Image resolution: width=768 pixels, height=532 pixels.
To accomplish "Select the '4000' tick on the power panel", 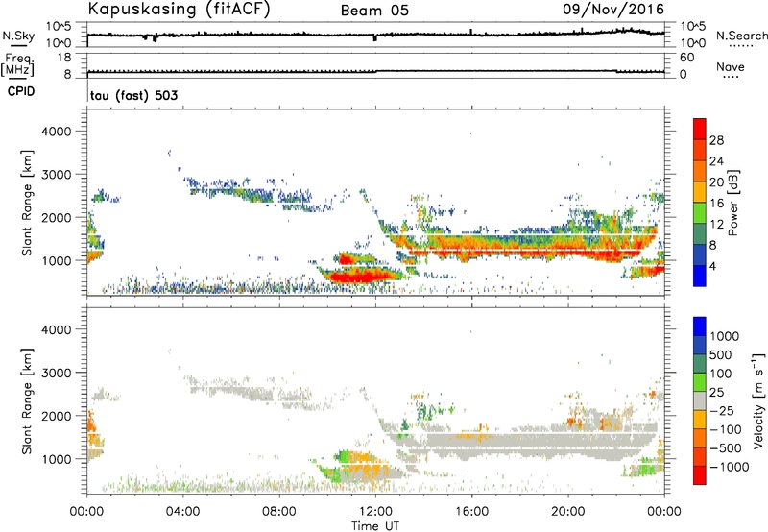I will (x=56, y=132).
